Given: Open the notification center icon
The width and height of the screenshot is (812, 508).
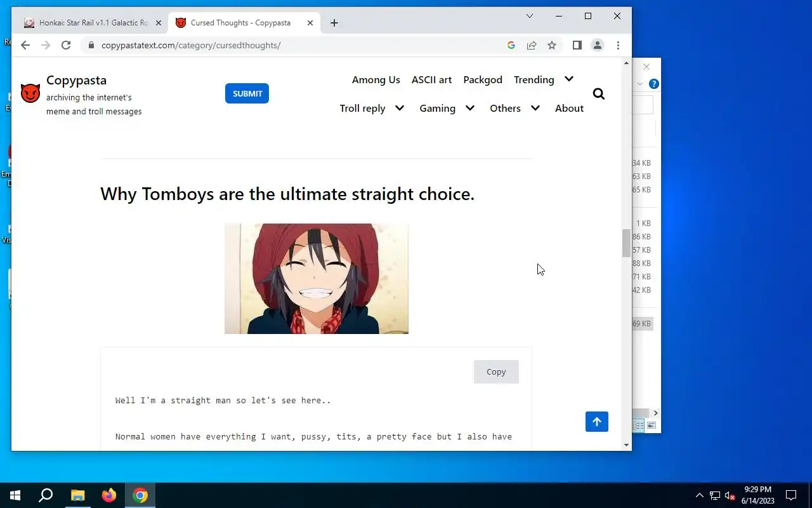Looking at the screenshot, I should [791, 495].
